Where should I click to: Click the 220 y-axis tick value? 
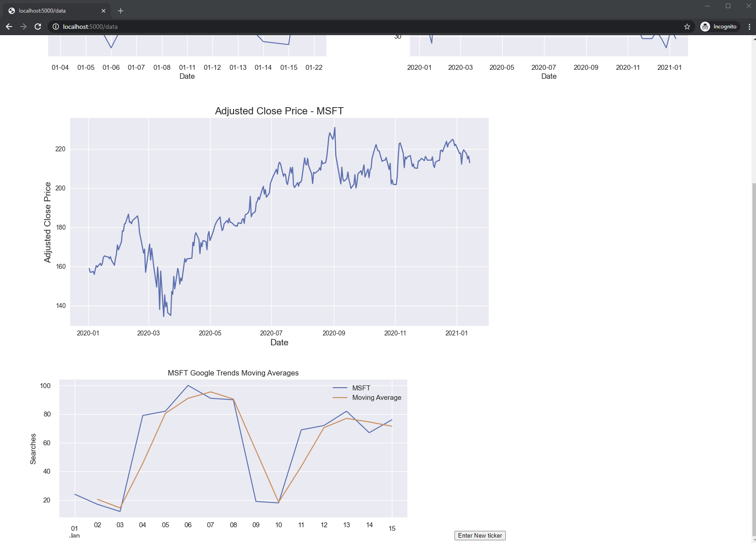pyautogui.click(x=60, y=149)
